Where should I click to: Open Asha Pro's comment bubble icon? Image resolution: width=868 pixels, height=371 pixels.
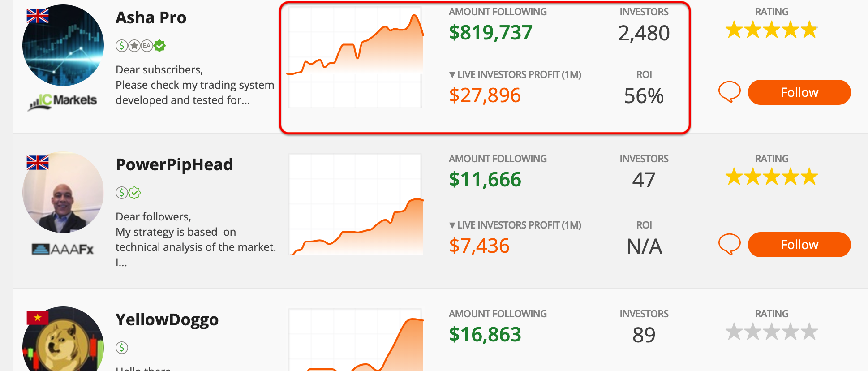[729, 92]
